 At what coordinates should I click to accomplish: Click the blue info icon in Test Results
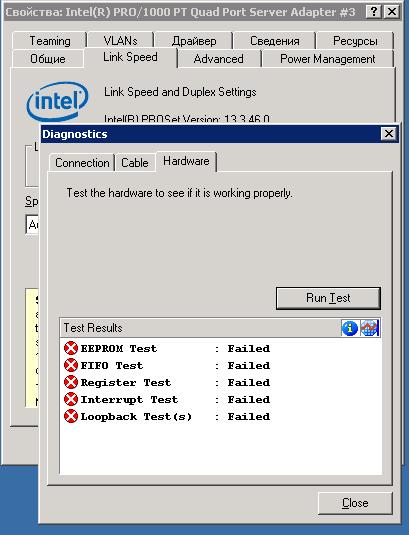(x=349, y=328)
